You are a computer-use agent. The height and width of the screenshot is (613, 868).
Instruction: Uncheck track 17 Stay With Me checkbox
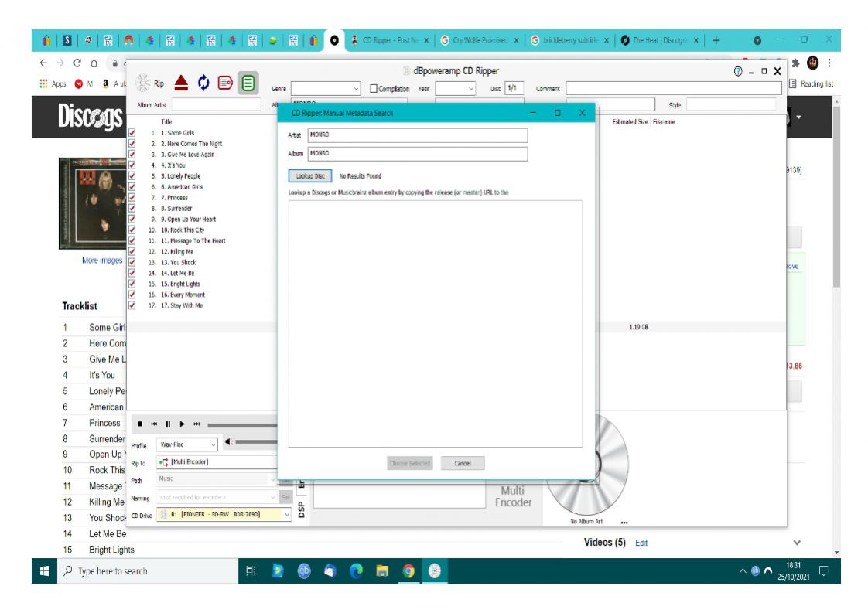[x=132, y=304]
